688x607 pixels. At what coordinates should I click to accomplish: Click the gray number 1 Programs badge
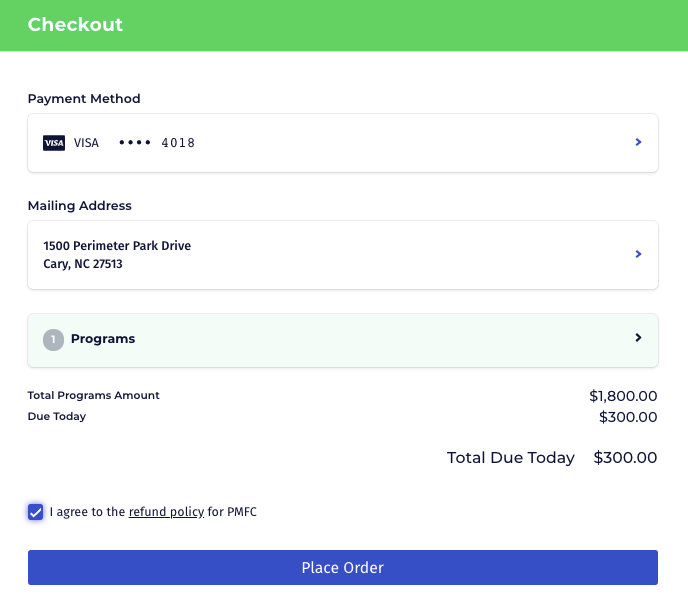point(53,339)
